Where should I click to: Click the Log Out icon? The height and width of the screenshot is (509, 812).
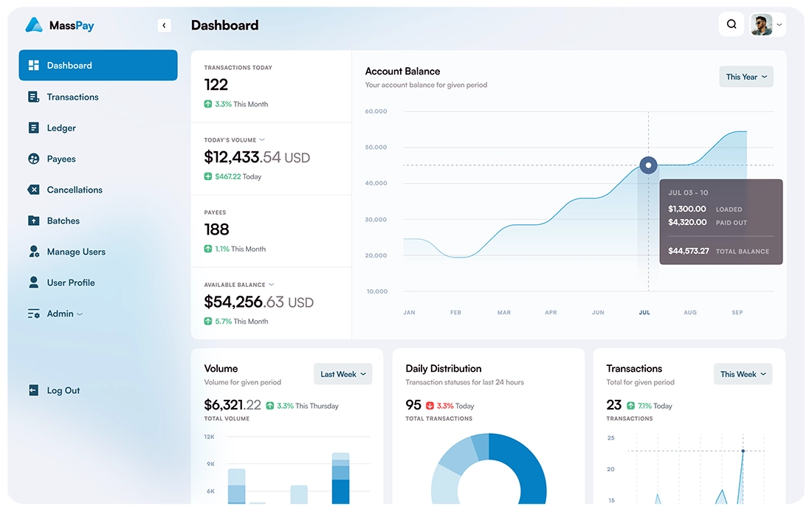pyautogui.click(x=34, y=390)
